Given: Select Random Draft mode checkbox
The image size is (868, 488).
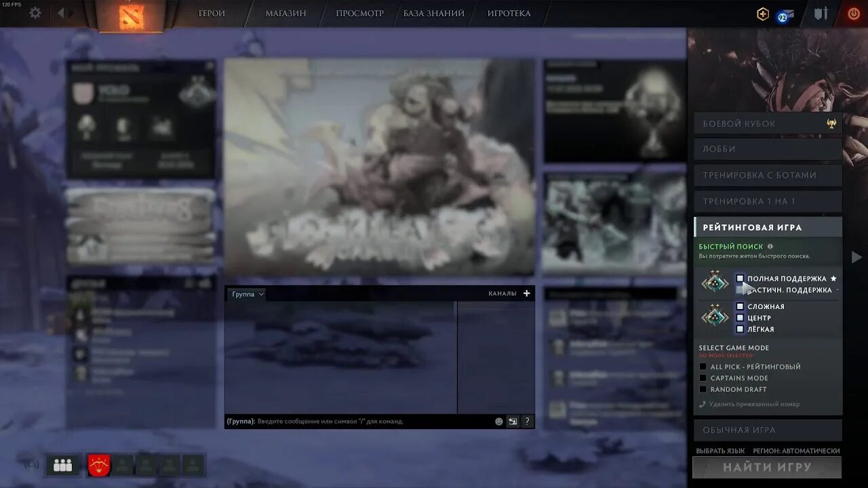Looking at the screenshot, I should click(703, 390).
